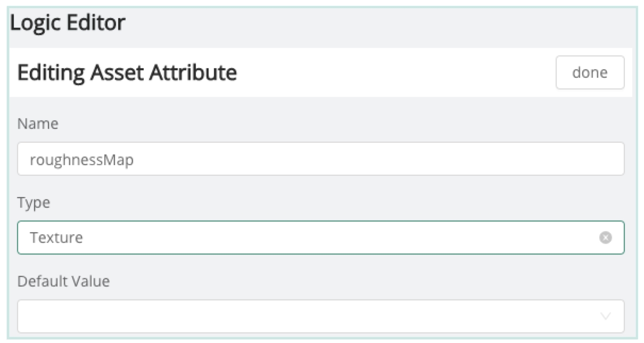Select the Texture value in Type field

coord(56,238)
